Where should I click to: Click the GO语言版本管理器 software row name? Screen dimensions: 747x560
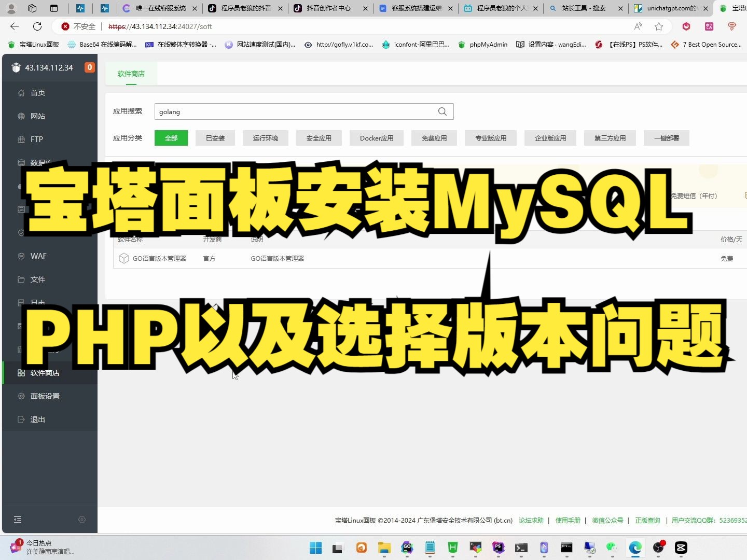pos(159,258)
